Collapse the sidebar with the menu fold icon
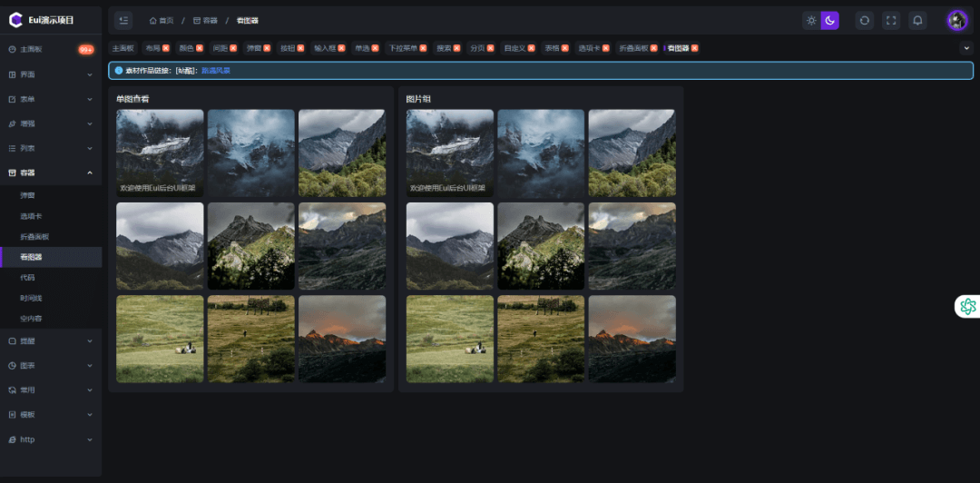 pyautogui.click(x=123, y=21)
